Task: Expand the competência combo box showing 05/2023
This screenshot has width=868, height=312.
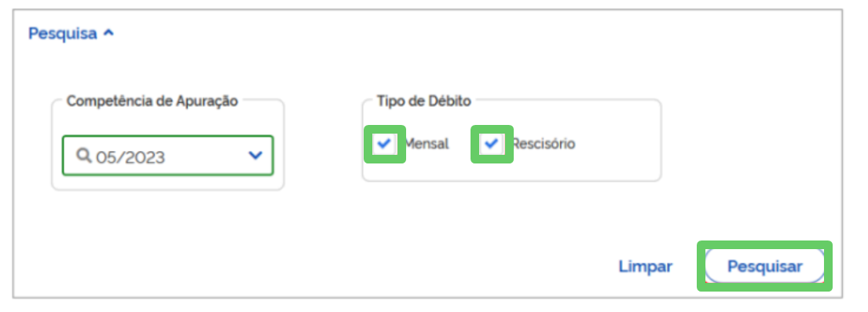Action: pyautogui.click(x=168, y=156)
